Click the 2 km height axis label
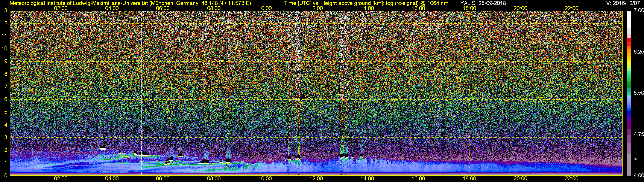Viewport: 644px width, 182px height. click(x=6, y=150)
